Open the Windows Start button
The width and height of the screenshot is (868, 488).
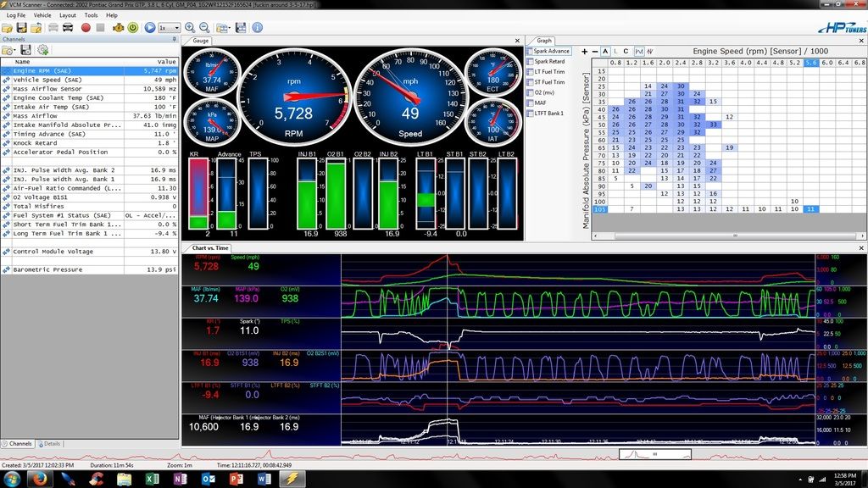click(12, 479)
